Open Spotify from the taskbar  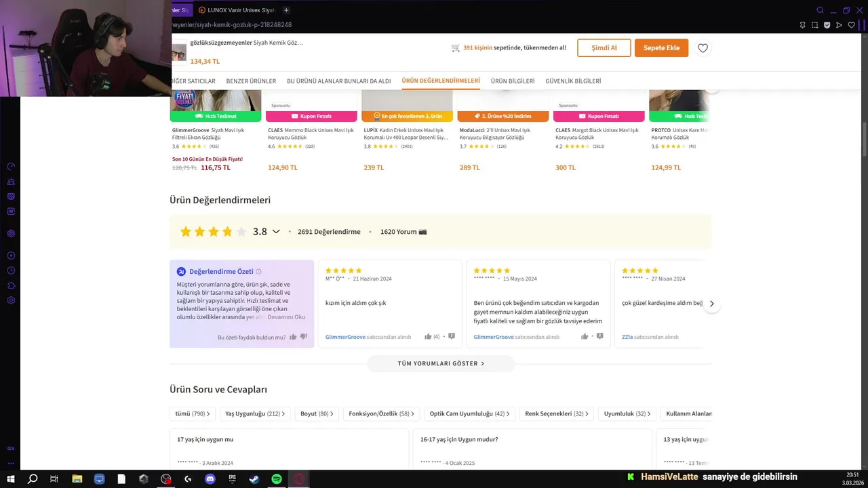pos(277,479)
